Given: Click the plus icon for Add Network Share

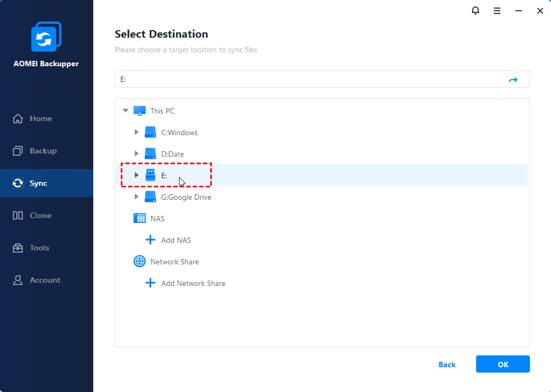Looking at the screenshot, I should tap(150, 283).
